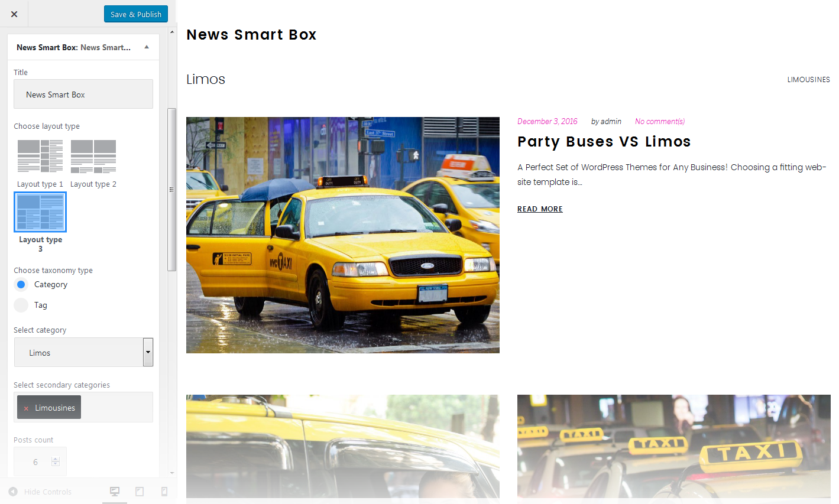Select Layout type 2 thumbnail
This screenshot has height=504, width=839.
[x=93, y=156]
